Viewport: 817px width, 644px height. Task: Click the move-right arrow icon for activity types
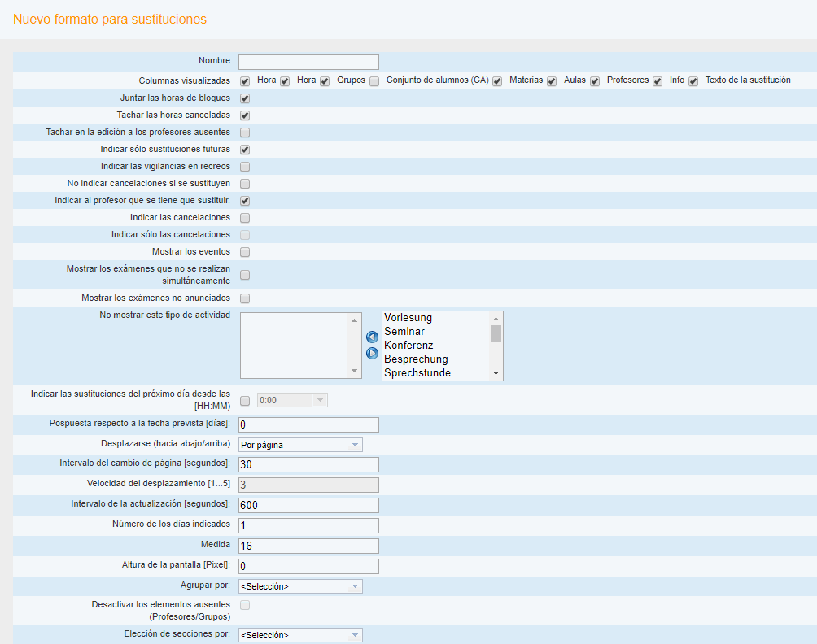(x=372, y=354)
